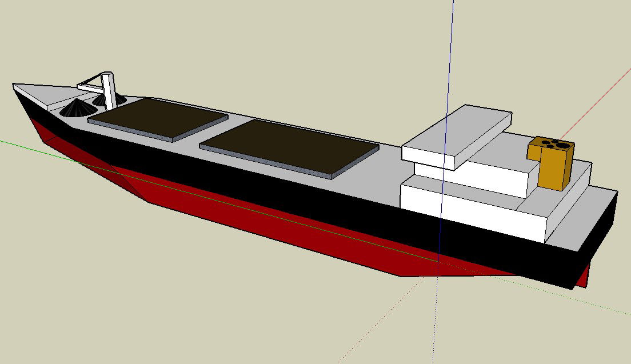
Task: Click a dark circle on the funnel top
Action: pos(561,145)
